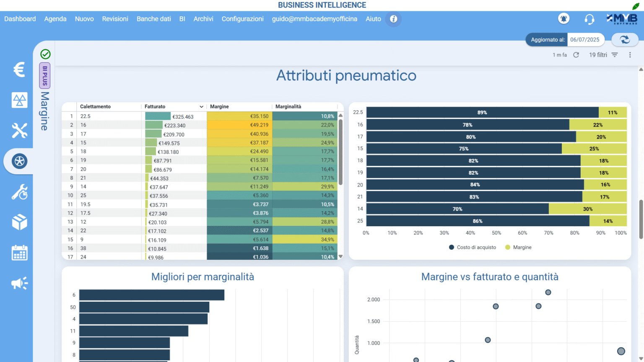Open the Configurazioni menu
Viewport: 644px width, 362px height.
pyautogui.click(x=242, y=19)
